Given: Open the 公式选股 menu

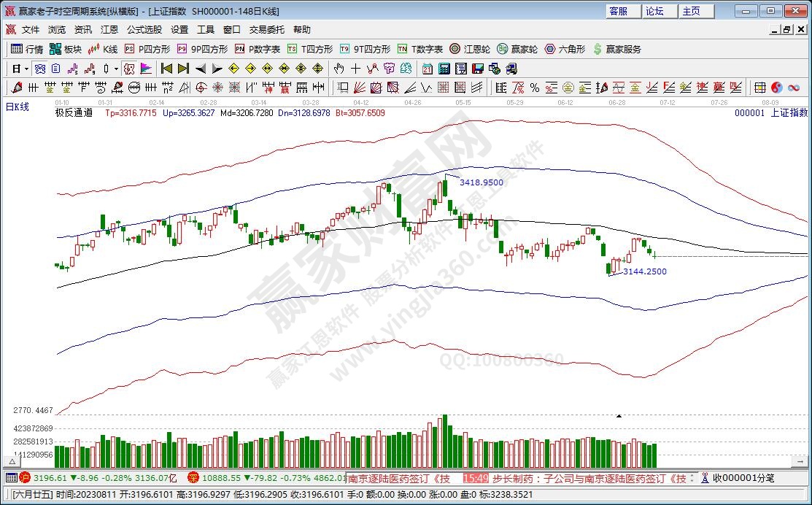Looking at the screenshot, I should pyautogui.click(x=144, y=30).
